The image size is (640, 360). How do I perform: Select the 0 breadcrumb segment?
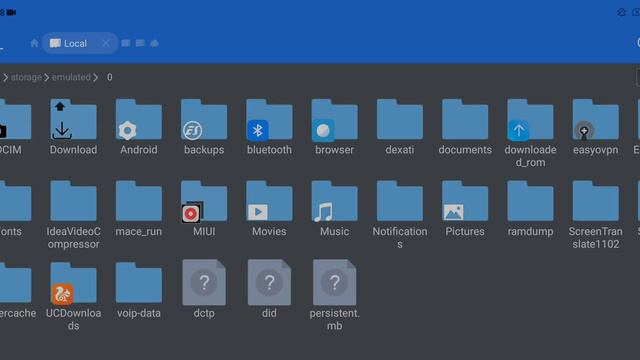click(109, 77)
